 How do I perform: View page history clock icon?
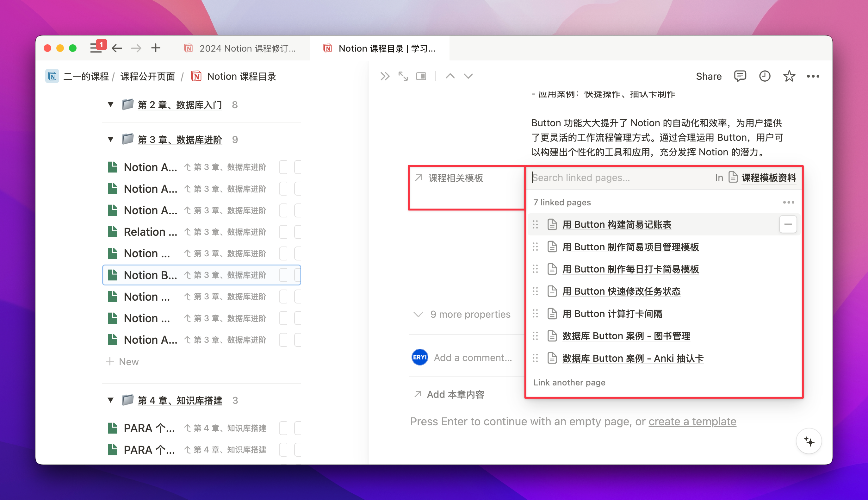[764, 76]
